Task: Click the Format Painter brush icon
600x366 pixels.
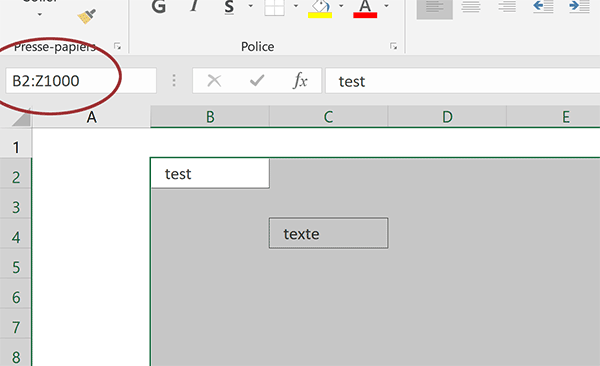Action: pos(86,16)
